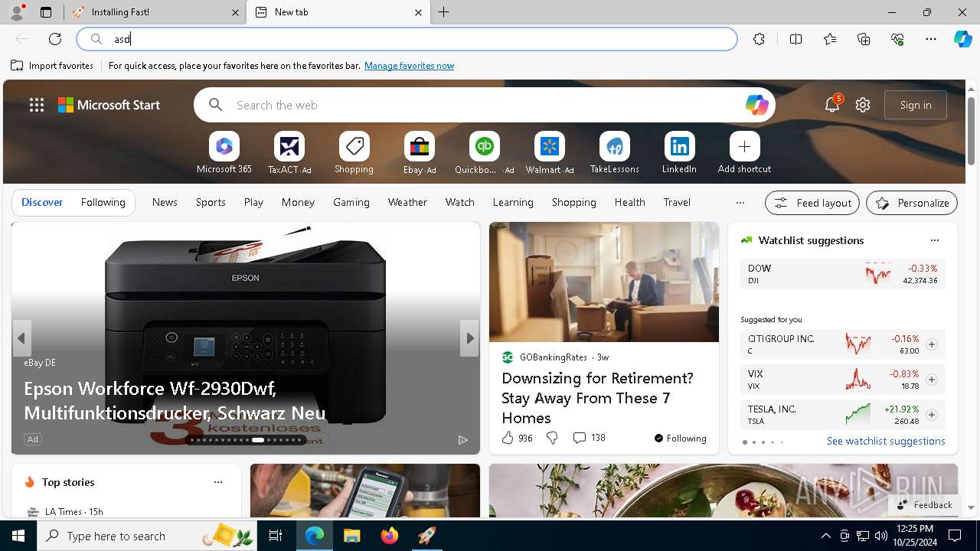Open the volume control in system tray

click(x=880, y=536)
